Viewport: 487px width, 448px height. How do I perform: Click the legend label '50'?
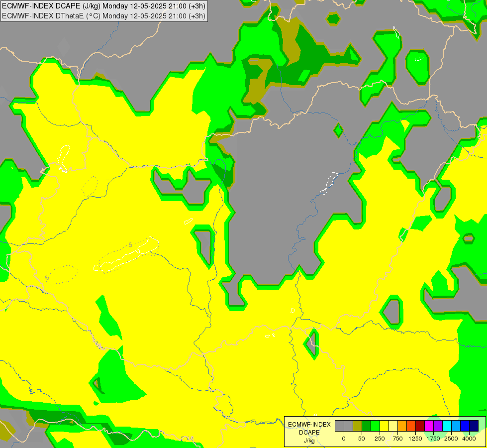point(362,439)
